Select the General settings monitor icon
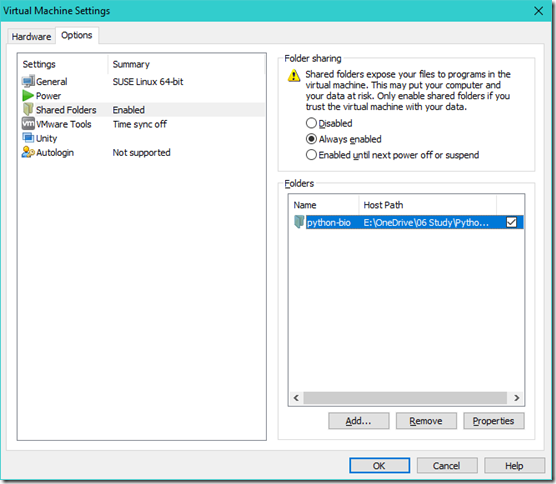556x484 pixels. (28, 81)
